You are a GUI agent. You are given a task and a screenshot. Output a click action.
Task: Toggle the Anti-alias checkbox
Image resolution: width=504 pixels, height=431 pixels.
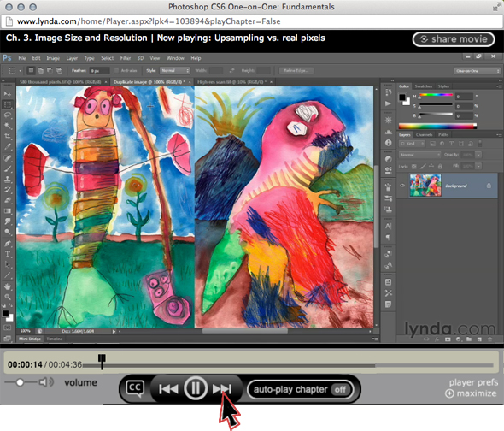coord(117,70)
